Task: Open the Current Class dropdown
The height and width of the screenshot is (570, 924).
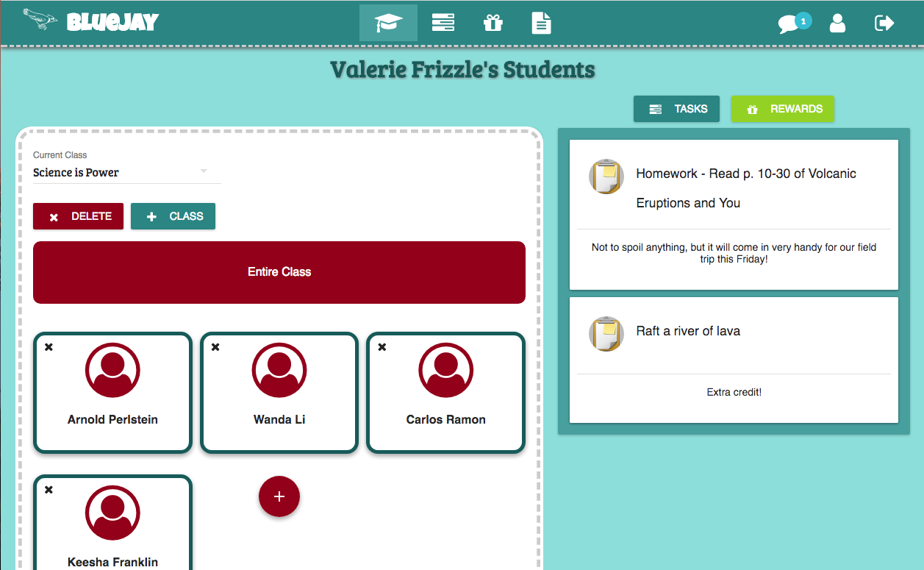Action: pyautogui.click(x=126, y=172)
